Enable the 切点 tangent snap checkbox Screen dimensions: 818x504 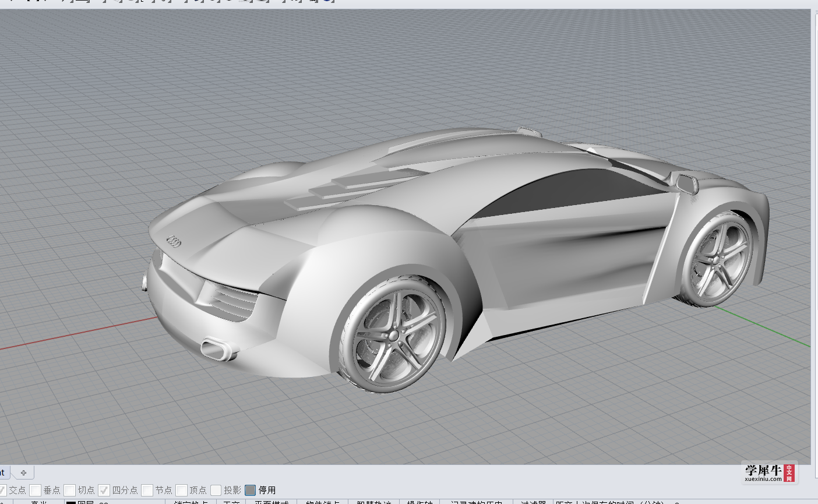click(70, 490)
